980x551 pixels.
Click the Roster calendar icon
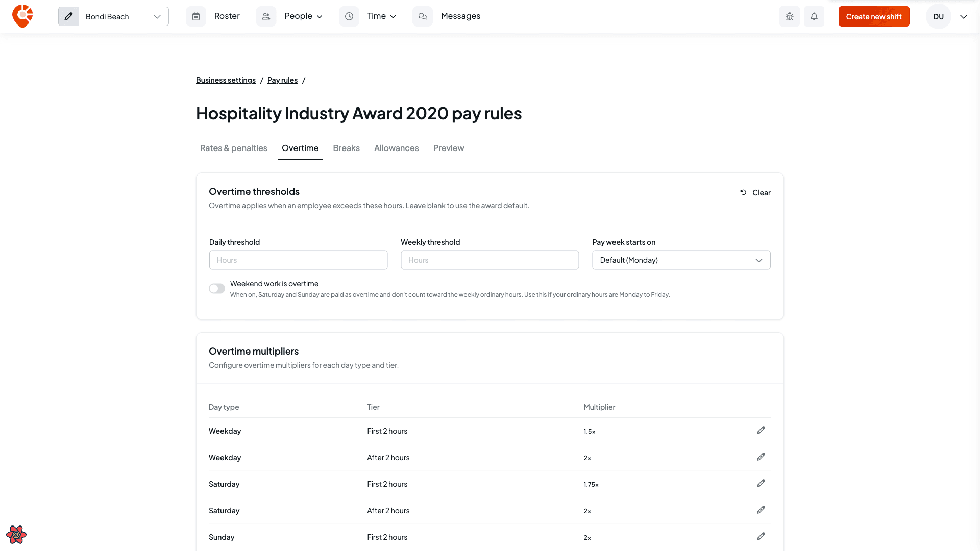196,16
